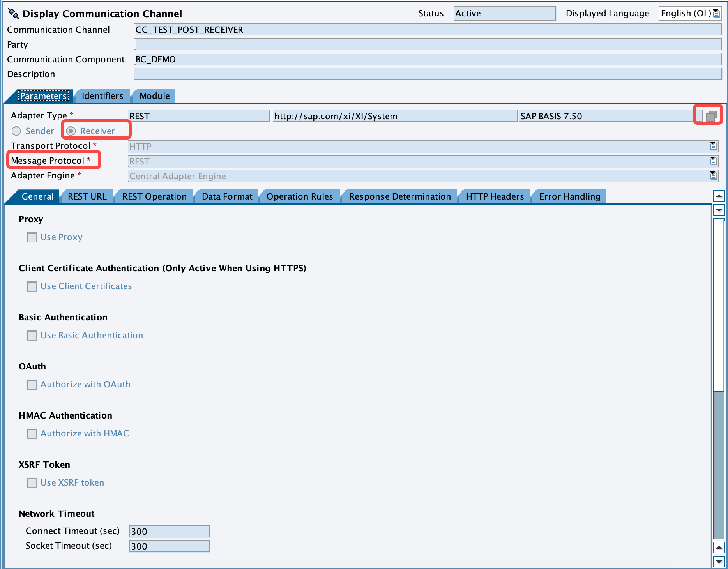This screenshot has height=569, width=728.
Task: Click the Description input field
Action: [428, 74]
